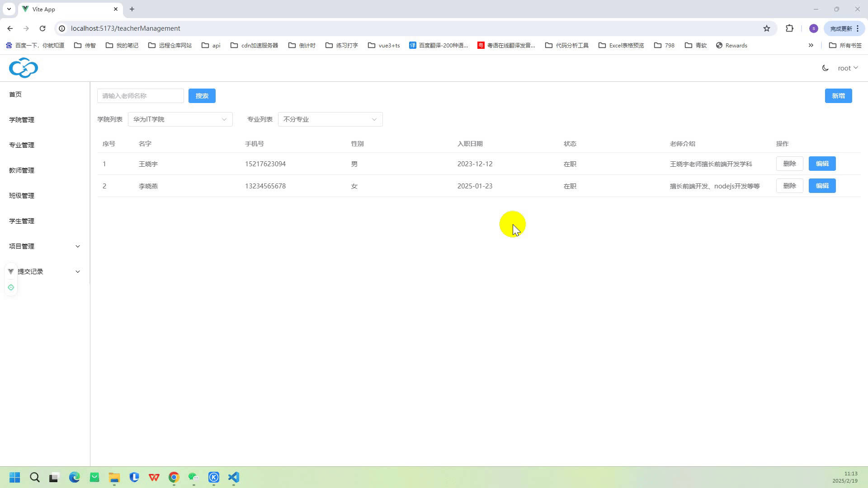Click the 新增 button
868x488 pixels.
(838, 96)
